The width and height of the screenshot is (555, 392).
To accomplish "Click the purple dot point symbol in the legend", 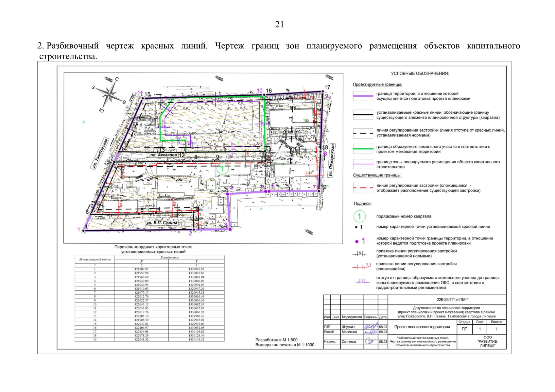I will 357,241.
